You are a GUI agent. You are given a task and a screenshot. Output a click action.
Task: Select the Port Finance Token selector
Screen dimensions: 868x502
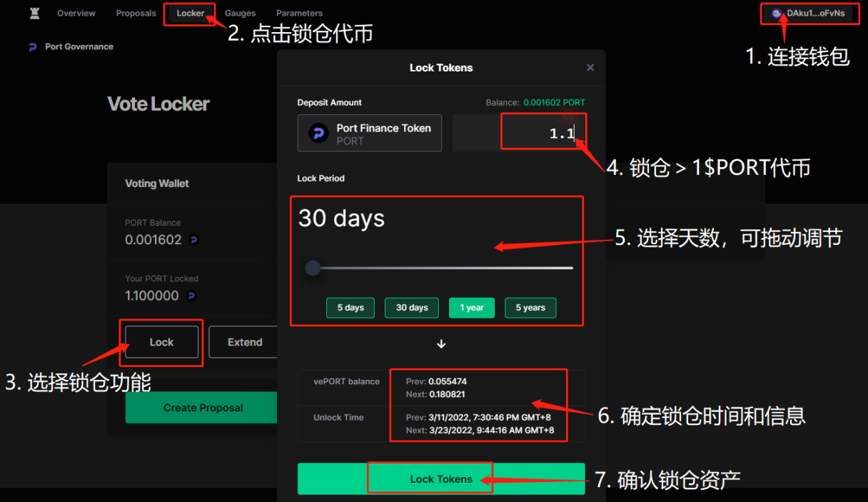pos(370,134)
